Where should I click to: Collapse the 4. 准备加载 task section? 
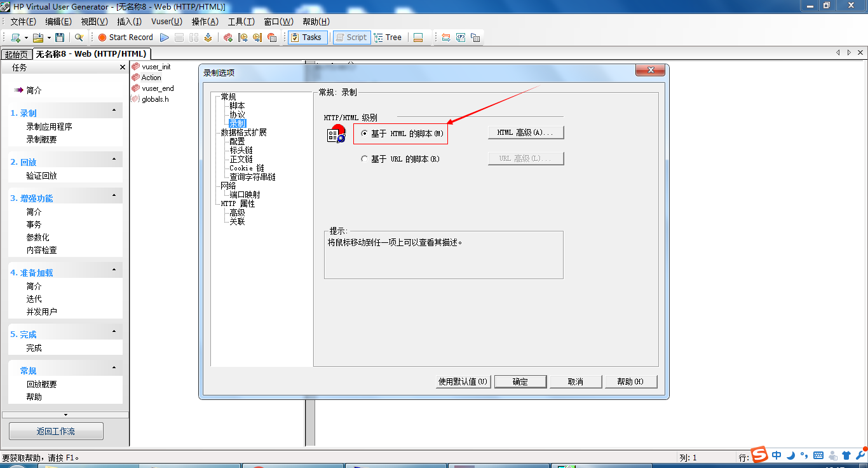point(114,270)
